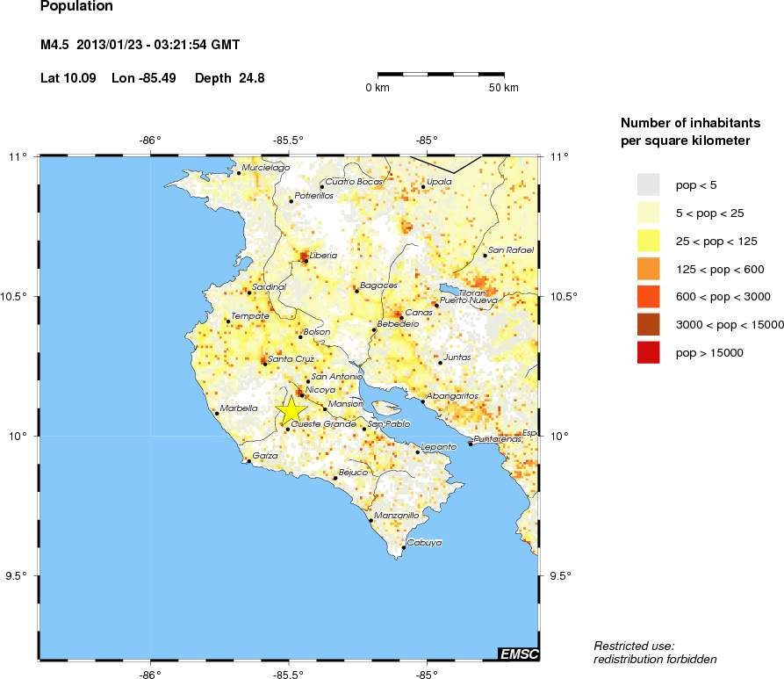Click the Mansion label
Image resolution: width=784 pixels, height=679 pixels.
pos(346,404)
